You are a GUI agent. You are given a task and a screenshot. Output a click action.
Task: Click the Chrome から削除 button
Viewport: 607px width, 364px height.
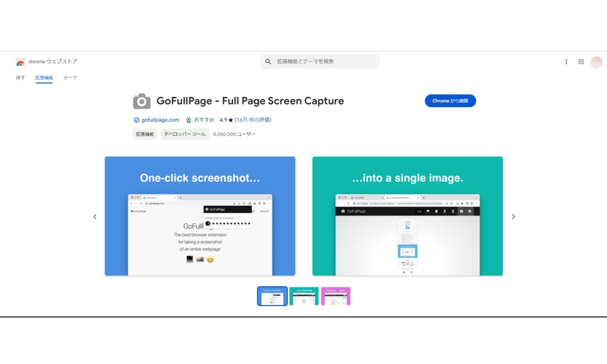point(450,101)
